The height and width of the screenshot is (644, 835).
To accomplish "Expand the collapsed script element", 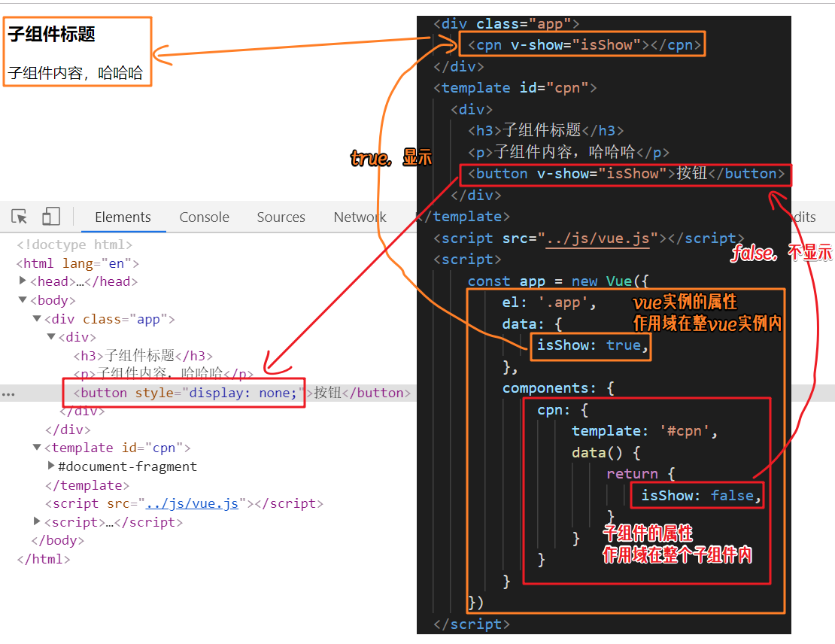I will pyautogui.click(x=37, y=521).
